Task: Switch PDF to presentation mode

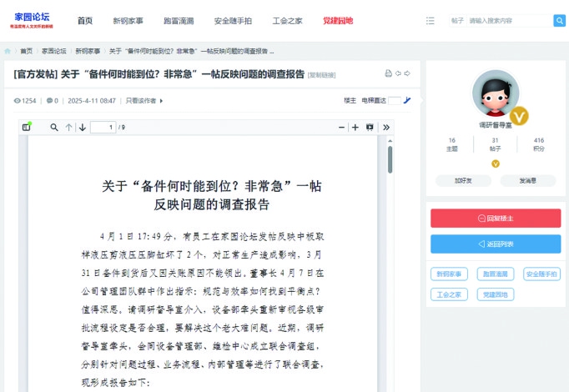Action: (x=370, y=128)
